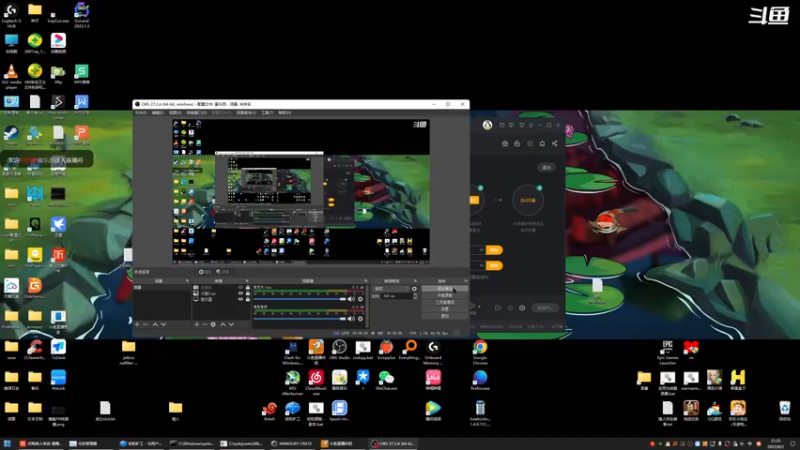Open the WeChat.exe desktop icon
The height and width of the screenshot is (450, 800).
click(x=386, y=381)
